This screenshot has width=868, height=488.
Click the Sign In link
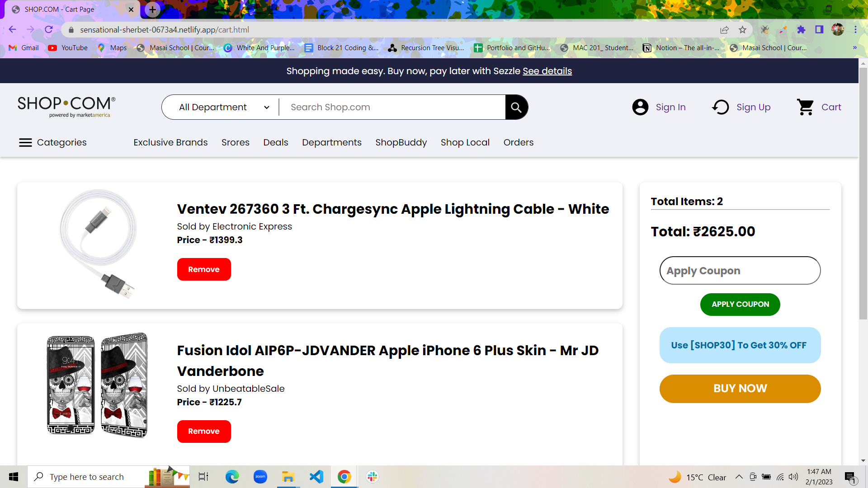pyautogui.click(x=670, y=107)
